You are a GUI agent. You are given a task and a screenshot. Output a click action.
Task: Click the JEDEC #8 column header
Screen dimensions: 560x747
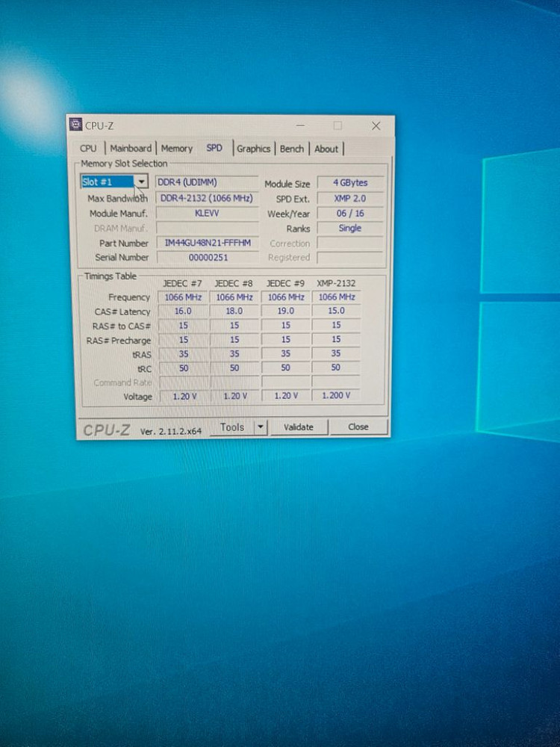(x=234, y=283)
